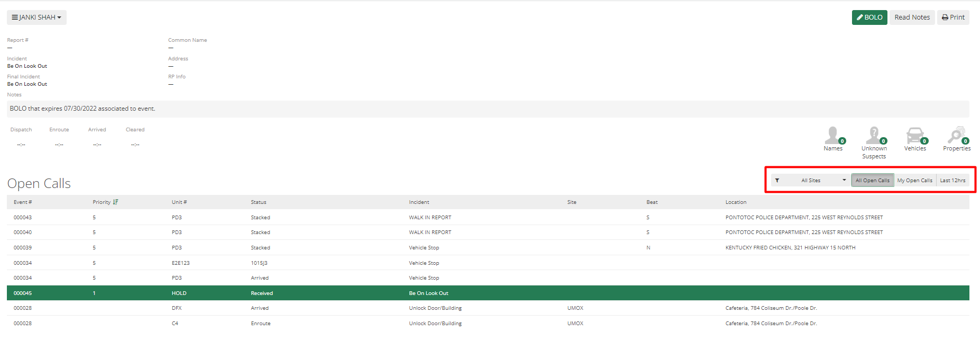980x340 pixels.
Task: Click the Status column header
Action: 259,202
